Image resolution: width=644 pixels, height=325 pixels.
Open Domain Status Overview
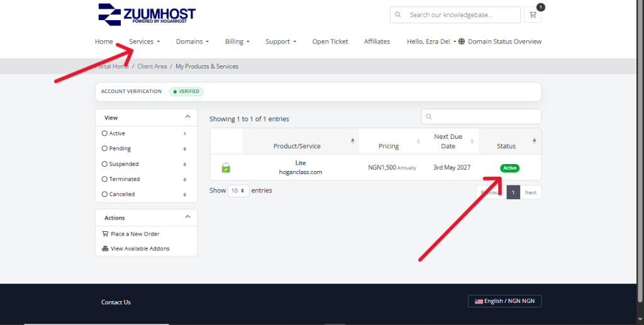pyautogui.click(x=505, y=41)
